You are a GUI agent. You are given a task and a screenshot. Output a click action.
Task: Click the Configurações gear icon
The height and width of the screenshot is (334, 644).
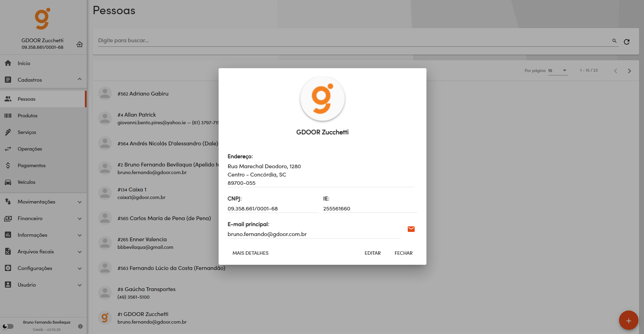point(8,268)
